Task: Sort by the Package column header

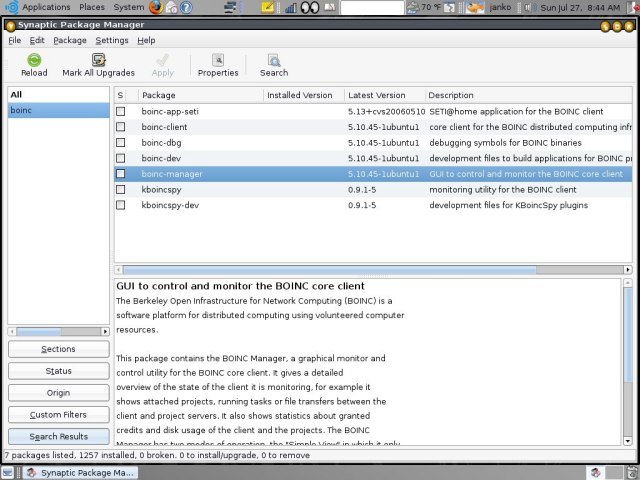Action: pyautogui.click(x=201, y=95)
